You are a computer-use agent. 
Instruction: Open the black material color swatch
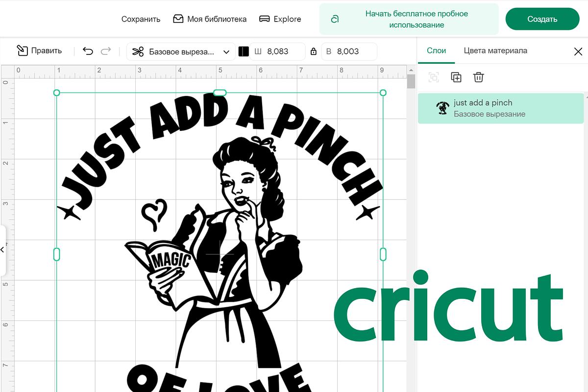click(244, 51)
